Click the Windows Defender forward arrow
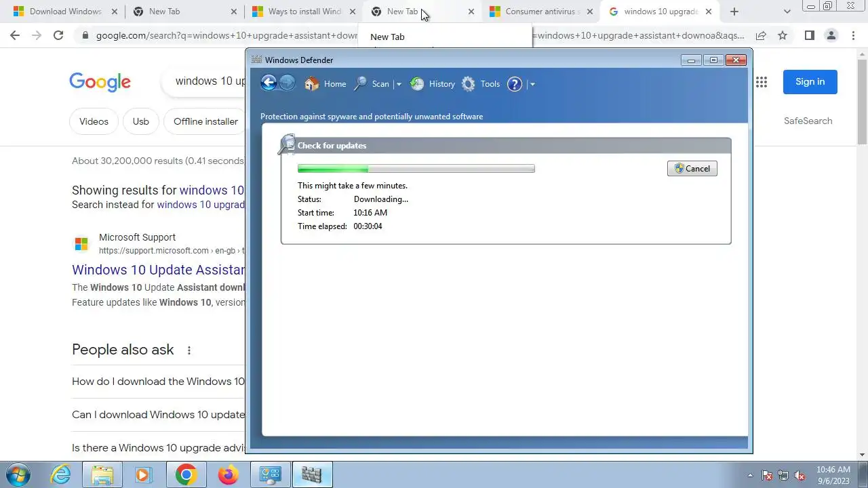The image size is (868, 488). pyautogui.click(x=288, y=83)
